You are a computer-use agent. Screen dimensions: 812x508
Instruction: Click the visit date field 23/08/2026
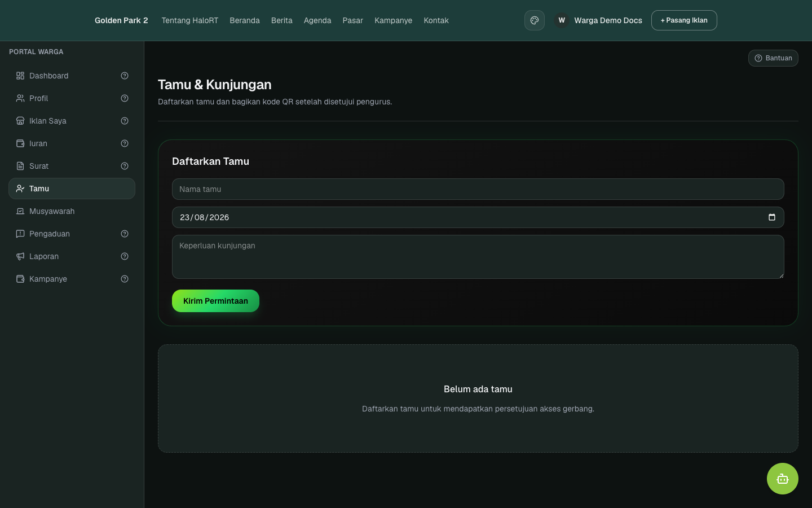pyautogui.click(x=478, y=217)
